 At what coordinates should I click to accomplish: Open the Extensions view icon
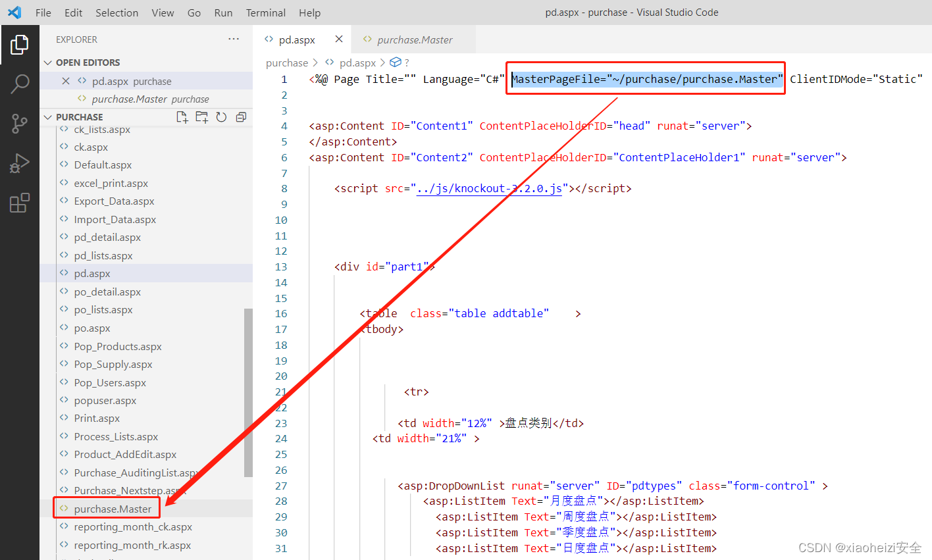(x=20, y=202)
